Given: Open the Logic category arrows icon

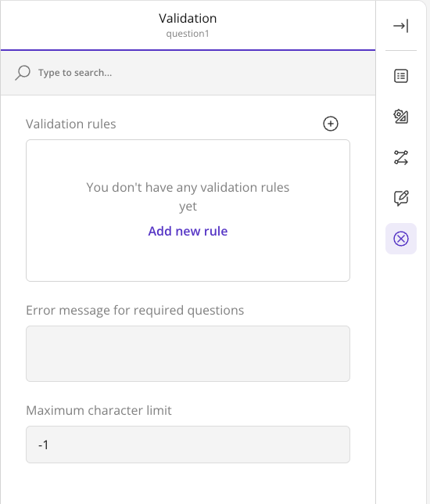Looking at the screenshot, I should click(x=401, y=157).
